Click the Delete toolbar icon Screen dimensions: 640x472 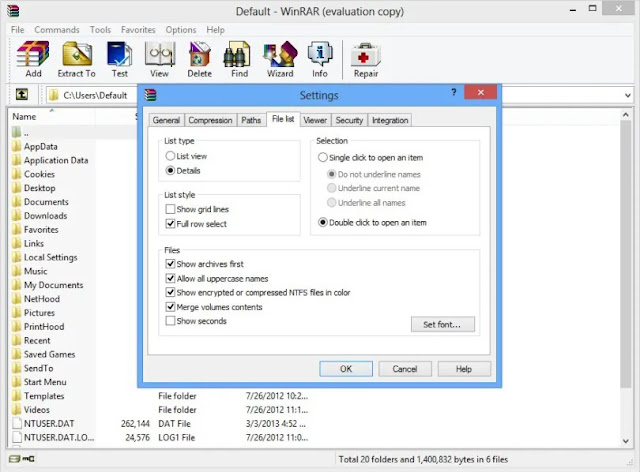tap(199, 54)
